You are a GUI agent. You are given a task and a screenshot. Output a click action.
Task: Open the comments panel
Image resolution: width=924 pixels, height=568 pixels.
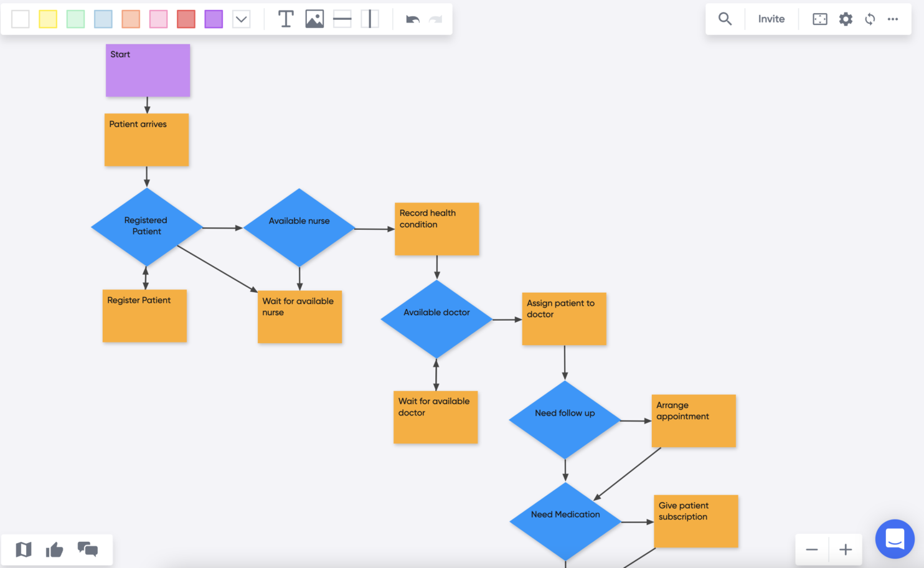point(88,549)
